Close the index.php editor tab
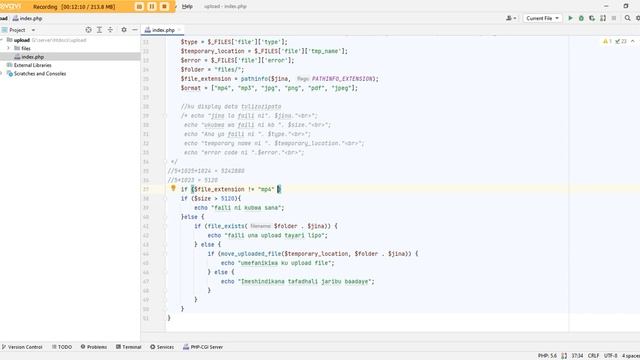Viewport: 640px width, 360px height. pos(179,30)
